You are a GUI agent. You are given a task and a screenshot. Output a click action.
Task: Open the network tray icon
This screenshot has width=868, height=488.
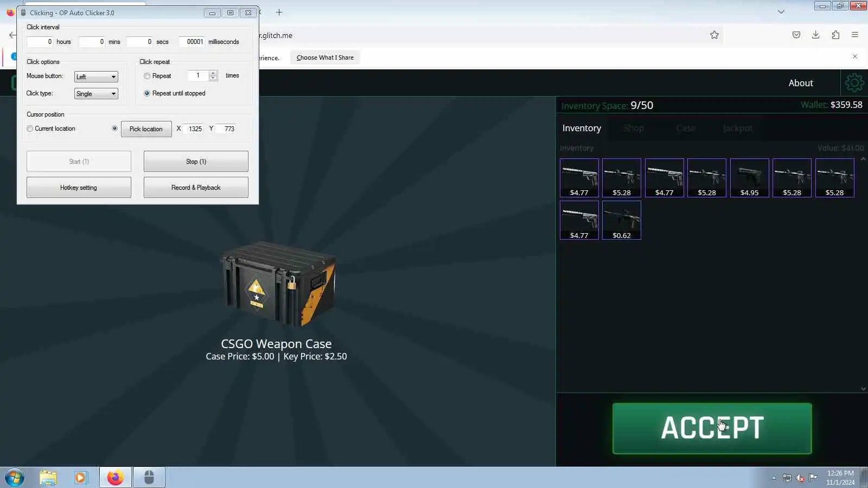[787, 478]
